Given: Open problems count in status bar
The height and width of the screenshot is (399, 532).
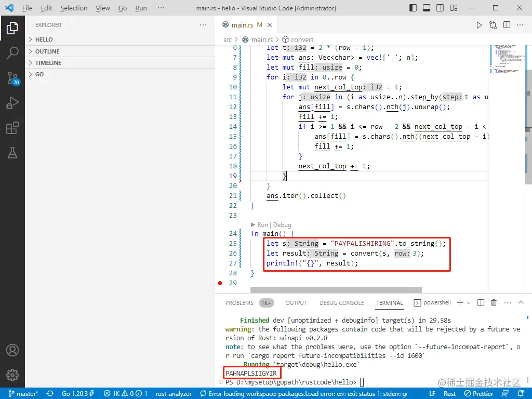Looking at the screenshot, I should (x=126, y=394).
